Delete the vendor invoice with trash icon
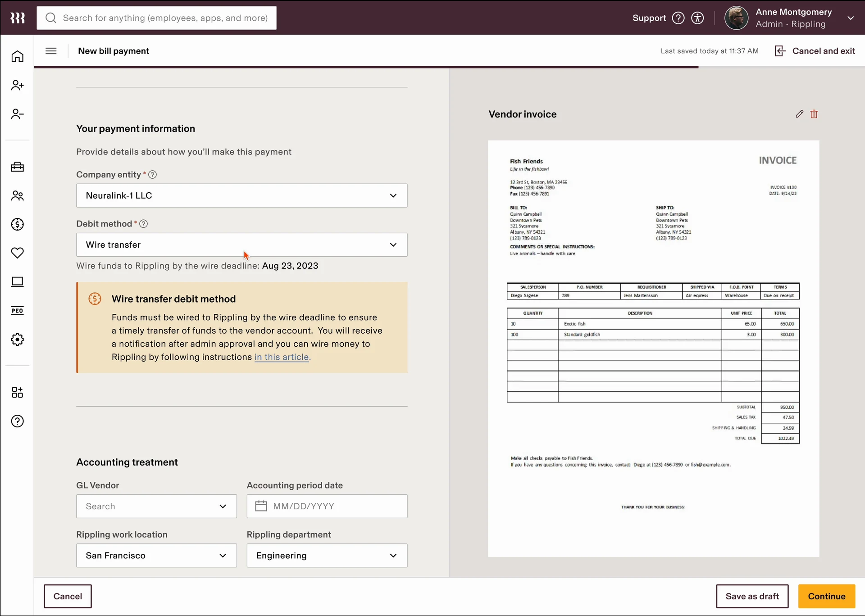The image size is (865, 616). (x=814, y=114)
